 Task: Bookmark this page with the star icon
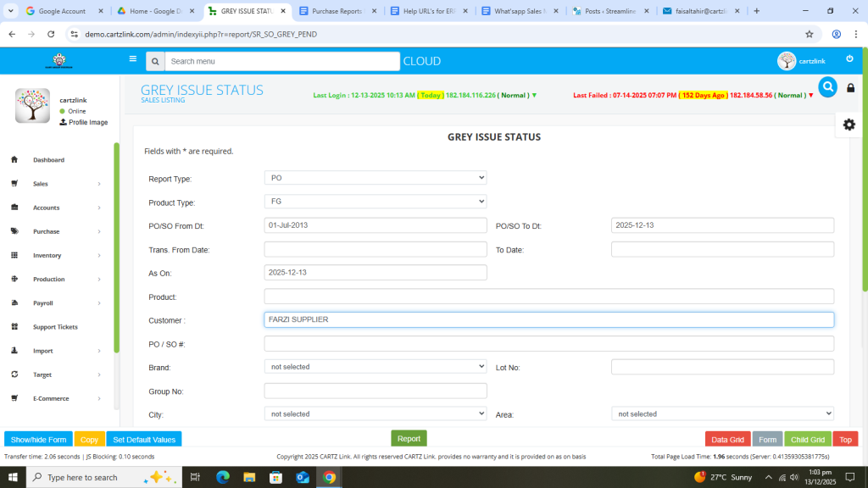click(809, 34)
